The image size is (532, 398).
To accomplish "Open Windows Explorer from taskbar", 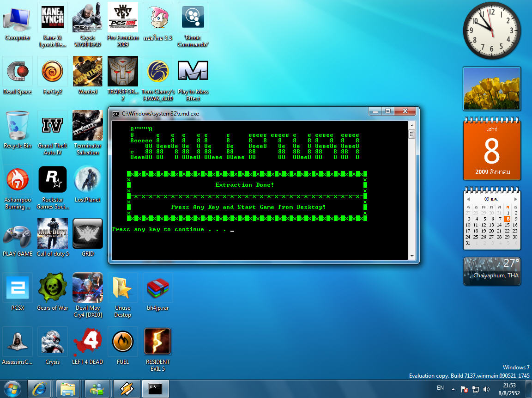I will click(x=67, y=389).
